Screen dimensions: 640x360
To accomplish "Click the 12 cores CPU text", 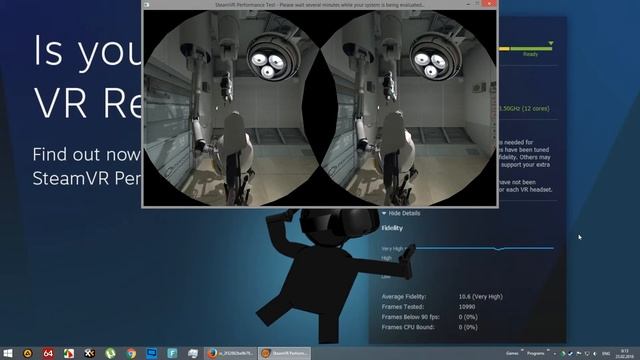I will 524,109.
